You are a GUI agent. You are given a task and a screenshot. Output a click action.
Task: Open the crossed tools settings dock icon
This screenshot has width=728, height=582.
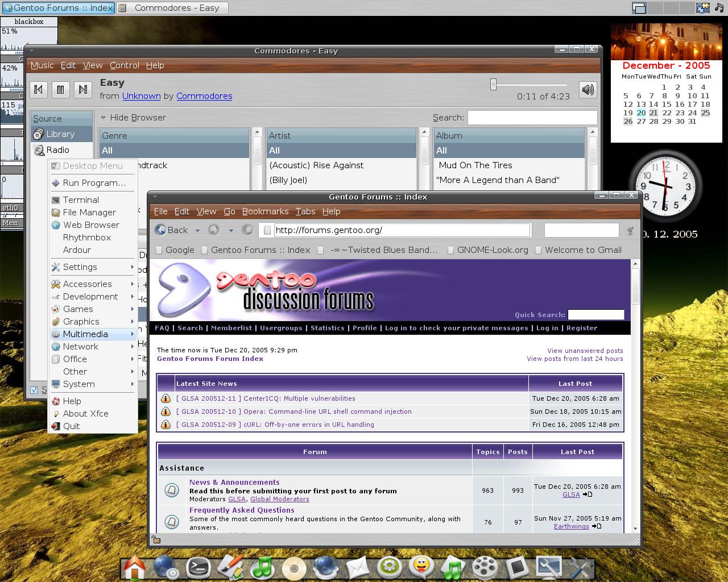[x=580, y=567]
